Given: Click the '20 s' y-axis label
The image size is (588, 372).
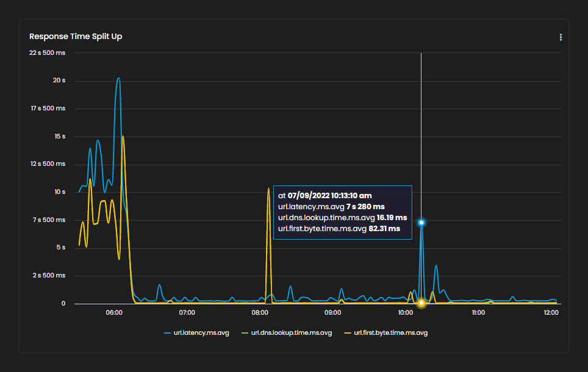Looking at the screenshot, I should click(59, 80).
